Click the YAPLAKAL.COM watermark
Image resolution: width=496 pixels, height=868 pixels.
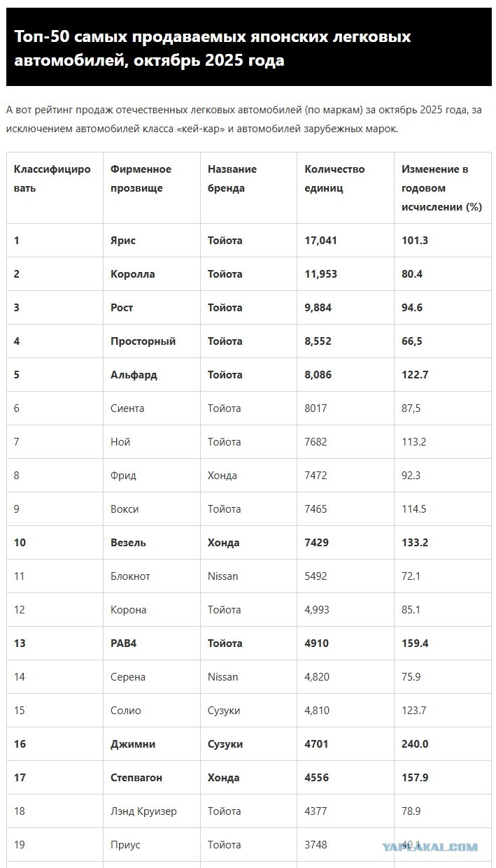pyautogui.click(x=430, y=847)
